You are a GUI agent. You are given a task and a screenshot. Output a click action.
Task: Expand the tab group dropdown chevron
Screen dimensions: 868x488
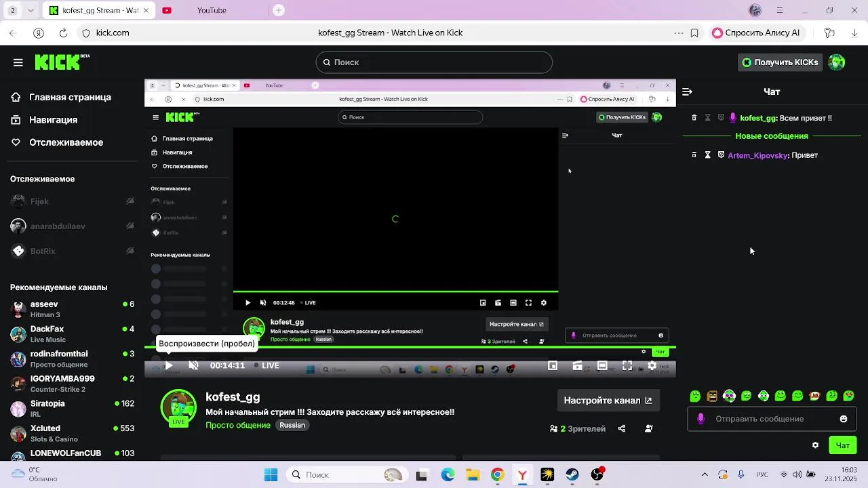coord(31,11)
